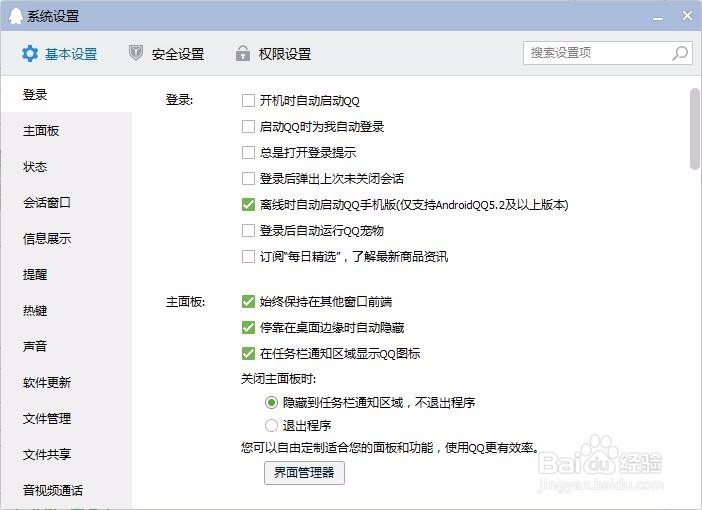
Task: Click the 主面板: section heading
Action: tap(185, 301)
